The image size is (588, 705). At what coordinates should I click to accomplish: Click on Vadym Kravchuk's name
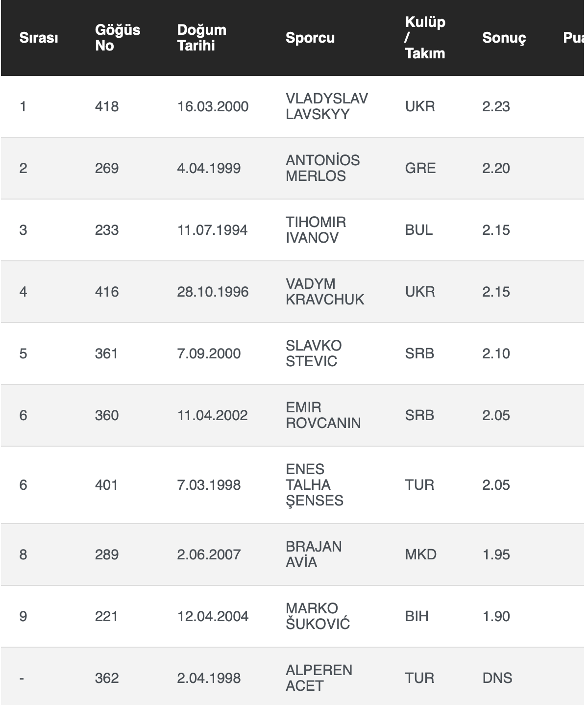[x=325, y=292]
